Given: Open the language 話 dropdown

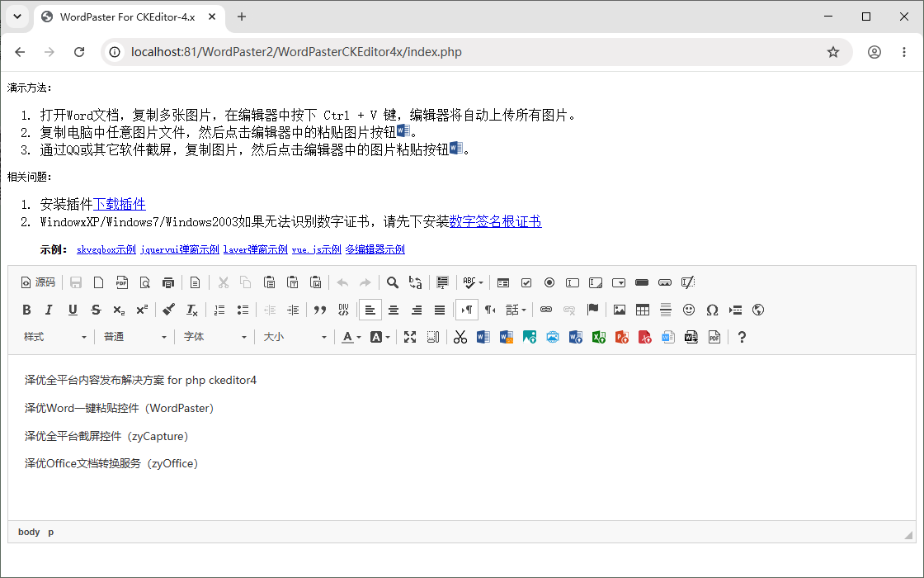Looking at the screenshot, I should (516, 310).
